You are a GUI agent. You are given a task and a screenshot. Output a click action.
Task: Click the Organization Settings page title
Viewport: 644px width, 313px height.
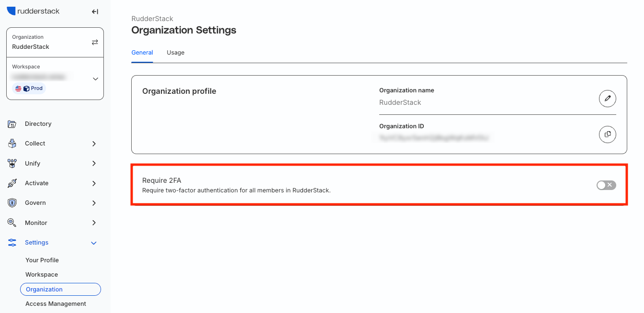184,30
